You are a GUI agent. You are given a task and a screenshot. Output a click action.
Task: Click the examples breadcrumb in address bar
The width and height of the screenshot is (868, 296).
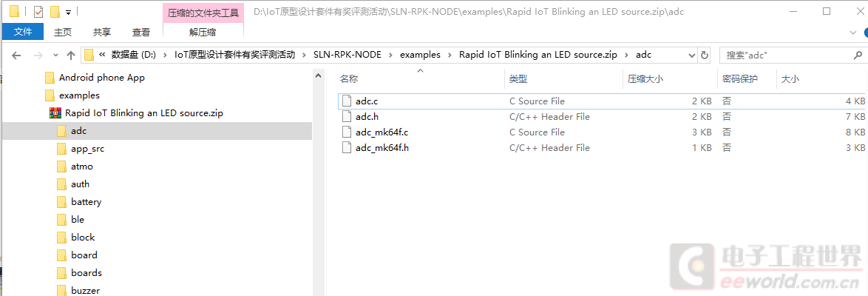[420, 55]
